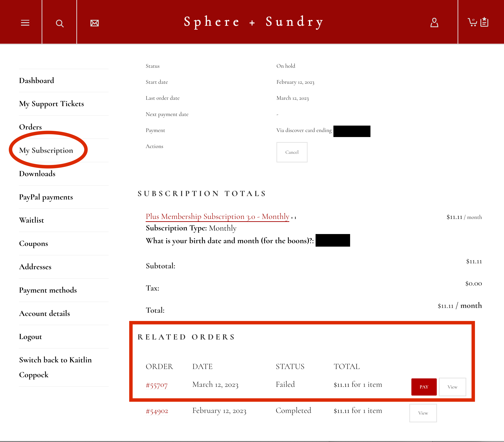Click Logout in sidebar

click(x=31, y=337)
